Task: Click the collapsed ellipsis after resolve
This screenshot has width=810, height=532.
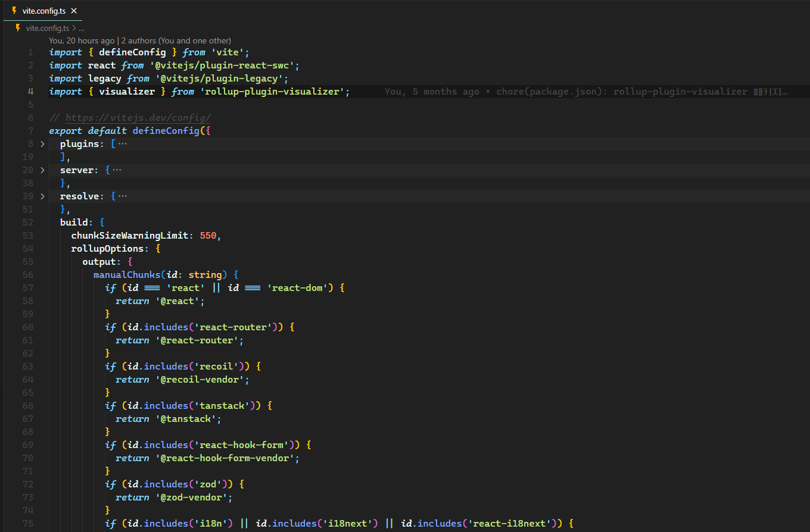Action: (123, 195)
